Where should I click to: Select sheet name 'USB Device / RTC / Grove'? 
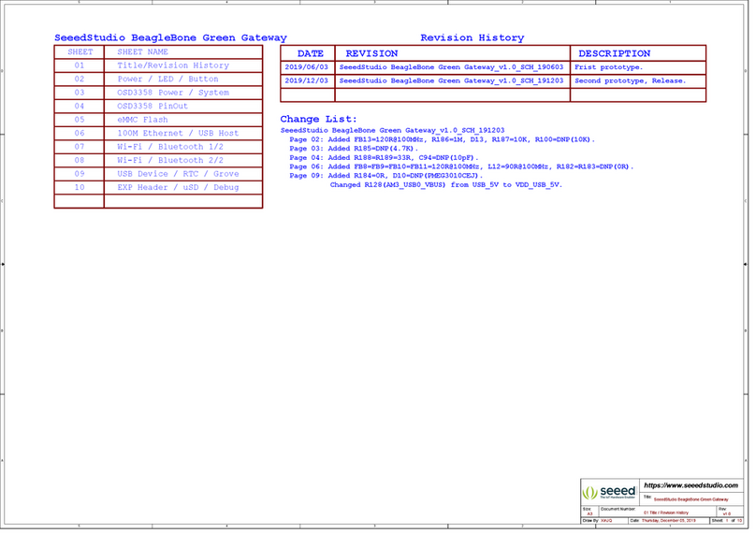coord(178,174)
